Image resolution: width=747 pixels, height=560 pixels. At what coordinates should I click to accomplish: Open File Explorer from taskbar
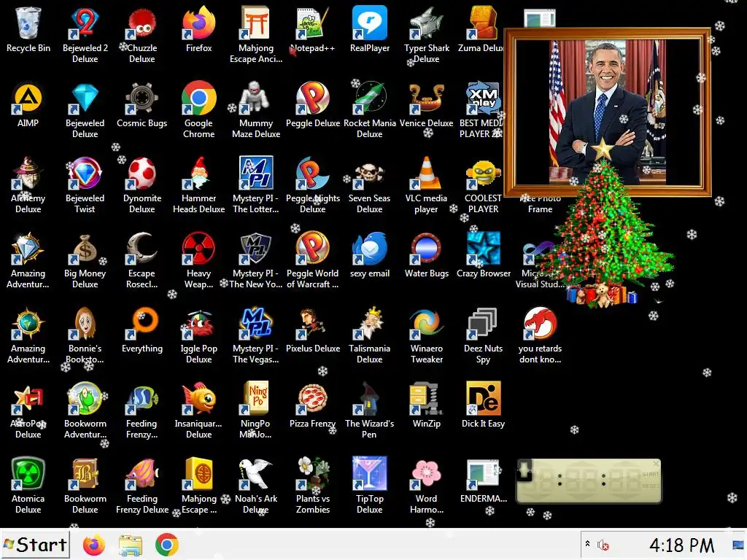coord(130,545)
